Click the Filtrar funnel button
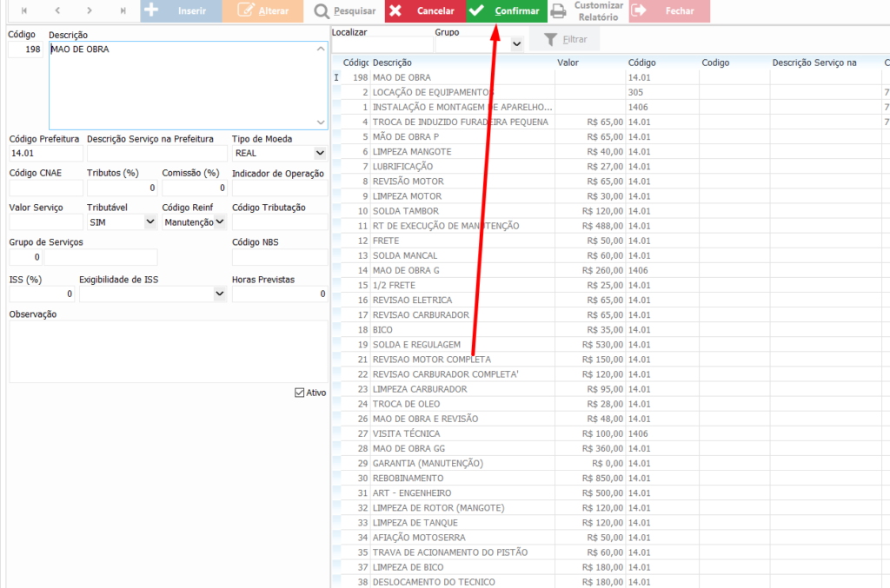 tap(564, 40)
